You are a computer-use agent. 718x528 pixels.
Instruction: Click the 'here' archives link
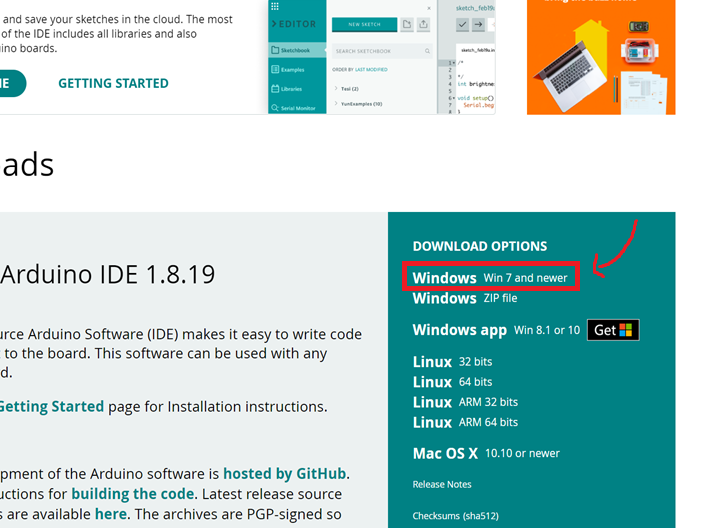(110, 514)
